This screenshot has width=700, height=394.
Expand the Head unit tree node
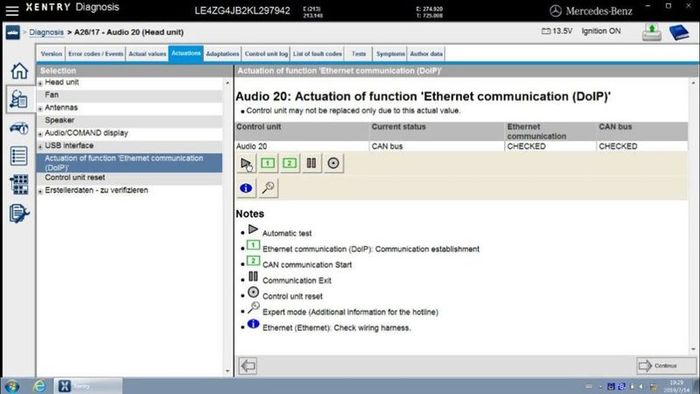pos(40,83)
